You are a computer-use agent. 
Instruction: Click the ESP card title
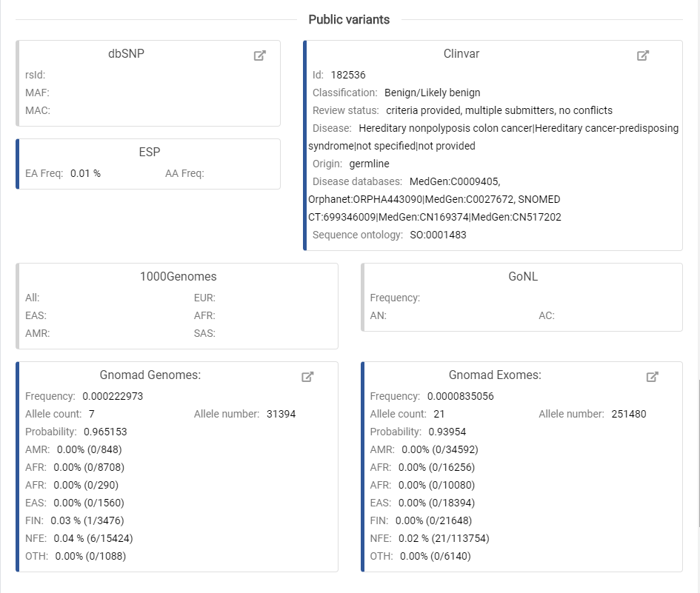(148, 153)
